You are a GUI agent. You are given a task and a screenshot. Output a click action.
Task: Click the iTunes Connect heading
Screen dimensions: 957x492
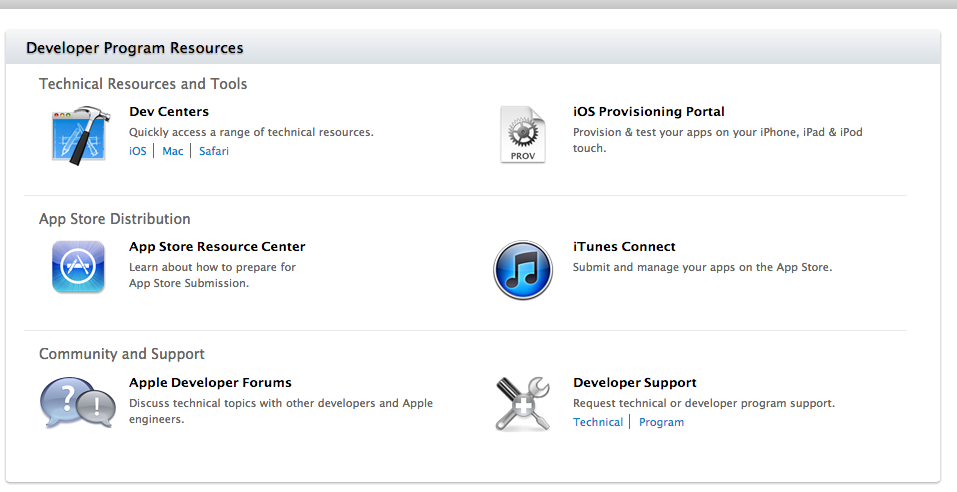[624, 247]
